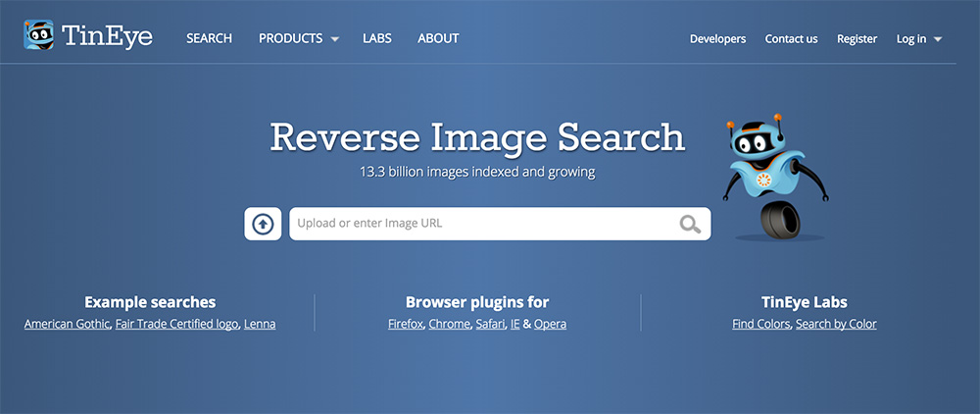Open the SEARCH nav item
Viewport: 980px width, 414px height.
pos(209,38)
